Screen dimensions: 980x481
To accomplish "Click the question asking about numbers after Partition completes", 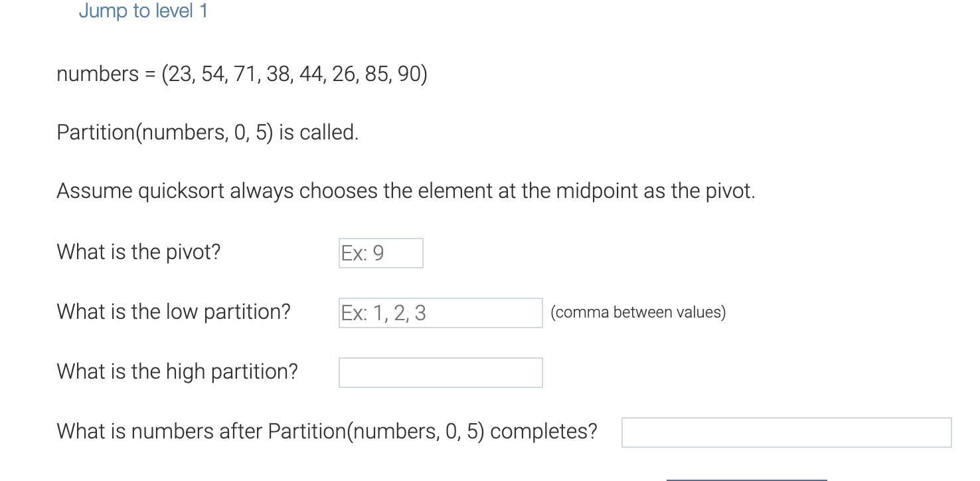I will pos(327,431).
